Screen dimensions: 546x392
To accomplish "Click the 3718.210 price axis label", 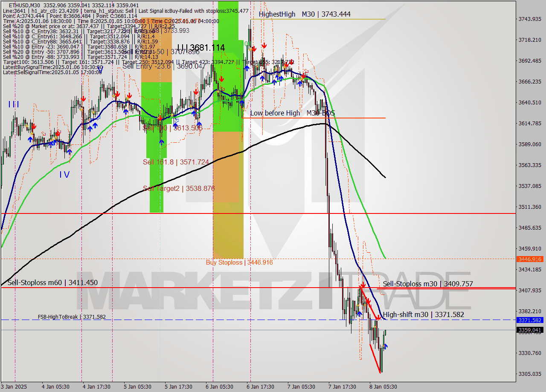I will point(530,40).
